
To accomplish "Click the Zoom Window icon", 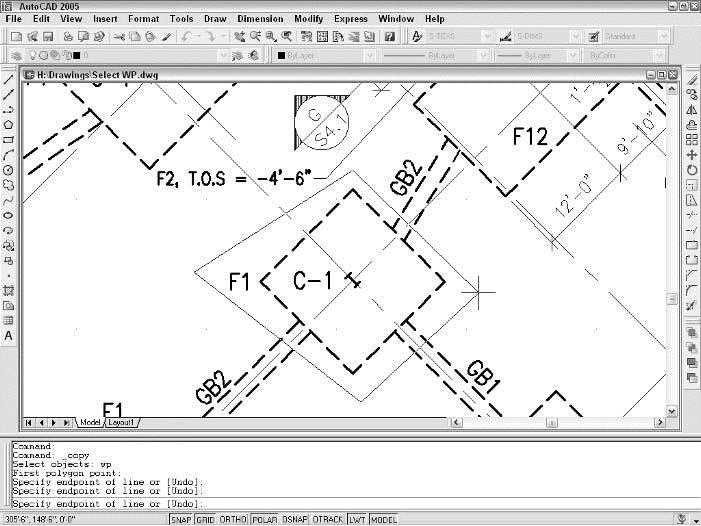I will pos(271,37).
